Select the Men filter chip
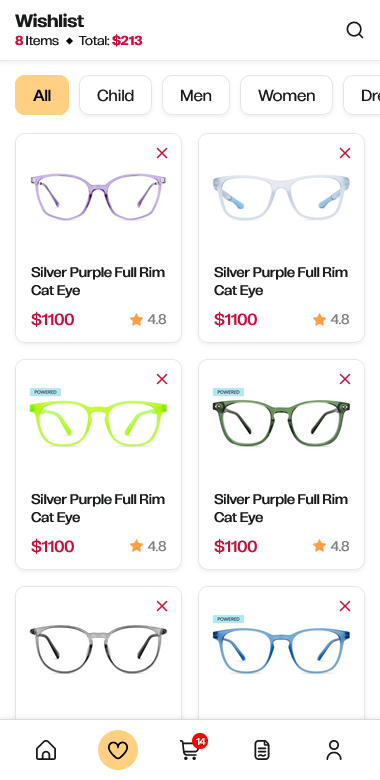Screen dimensions: 380x780 pos(196,95)
